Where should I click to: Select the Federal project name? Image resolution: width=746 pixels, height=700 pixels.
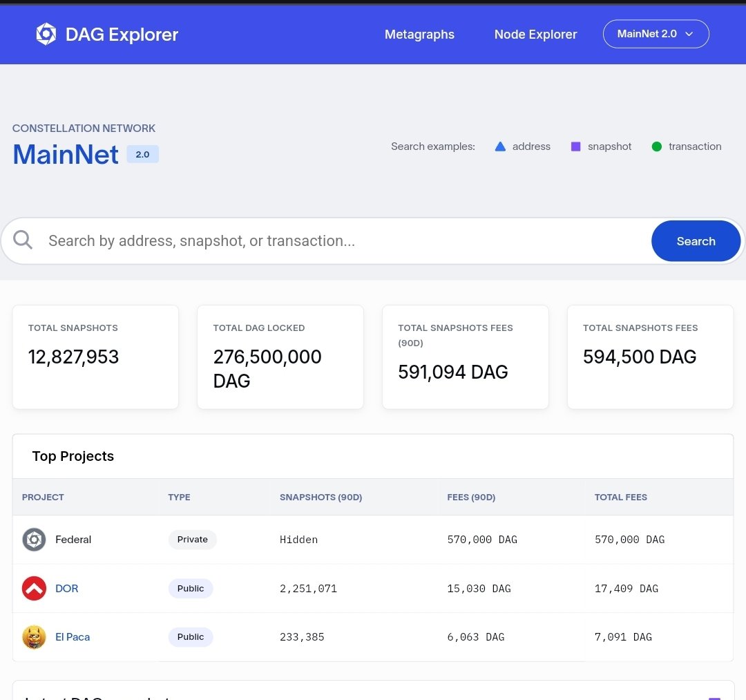pos(73,539)
